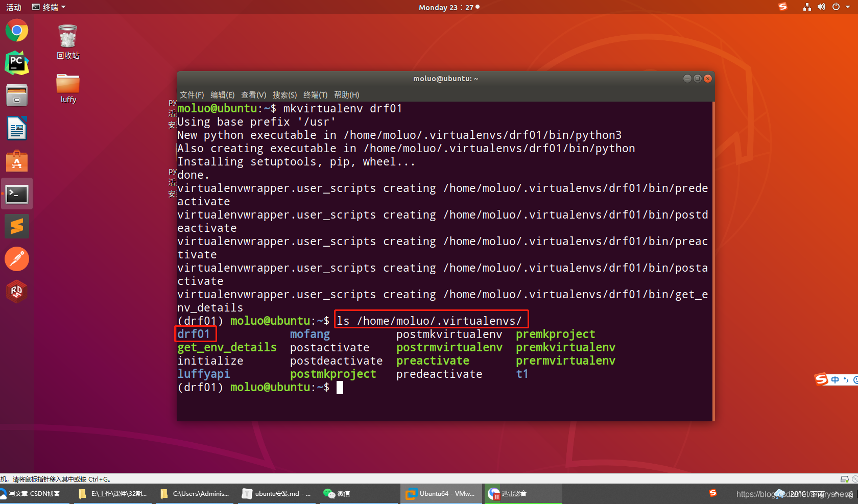Screen dimensions: 858x504
Task: Click the floating Sogou input toolbar logo
Action: coord(821,379)
